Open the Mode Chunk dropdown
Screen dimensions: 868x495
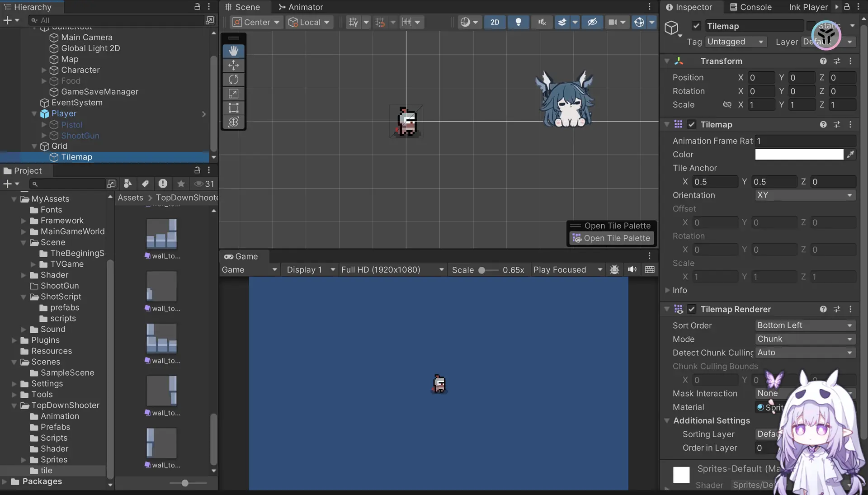[x=805, y=339]
